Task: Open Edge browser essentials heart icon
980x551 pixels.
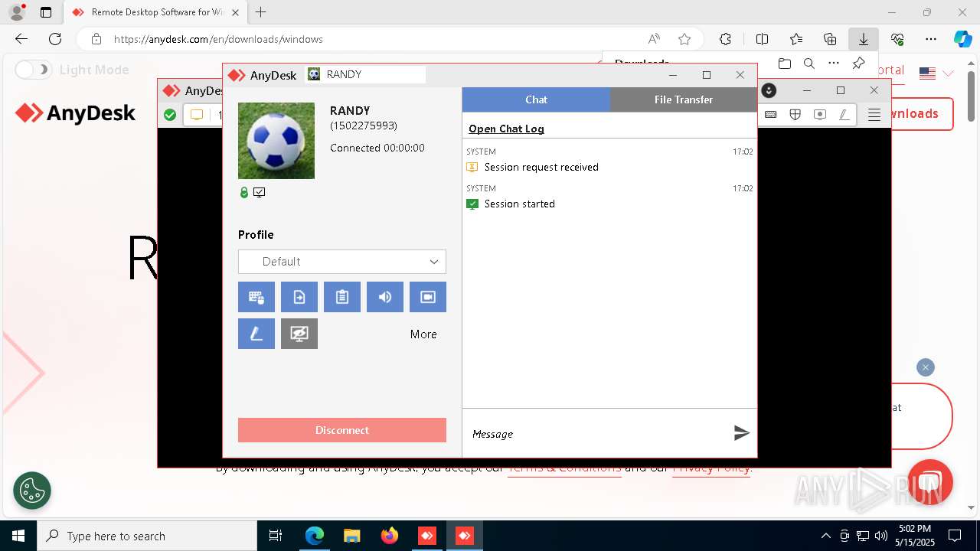Action: tap(897, 39)
